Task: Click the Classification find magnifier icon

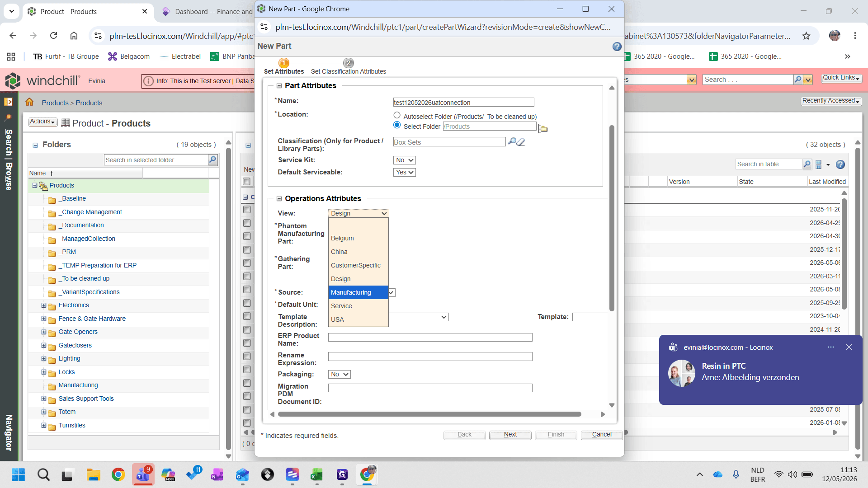Action: point(512,141)
